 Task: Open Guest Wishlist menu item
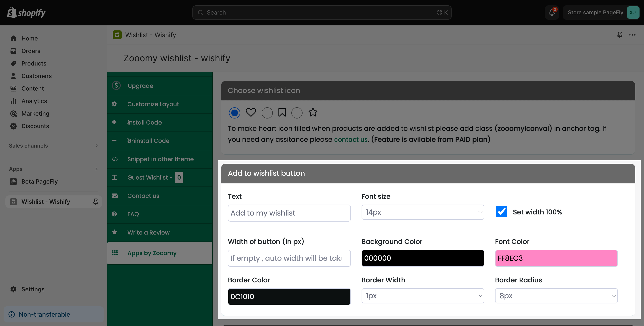coord(160,178)
